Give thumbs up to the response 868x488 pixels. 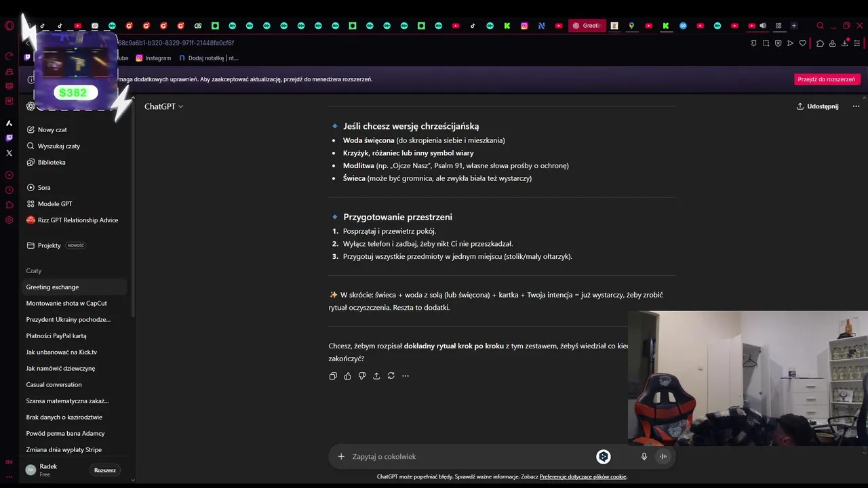point(347,375)
